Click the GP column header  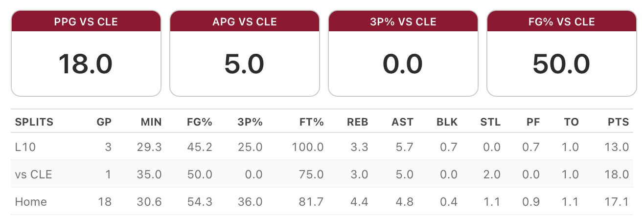tap(104, 122)
